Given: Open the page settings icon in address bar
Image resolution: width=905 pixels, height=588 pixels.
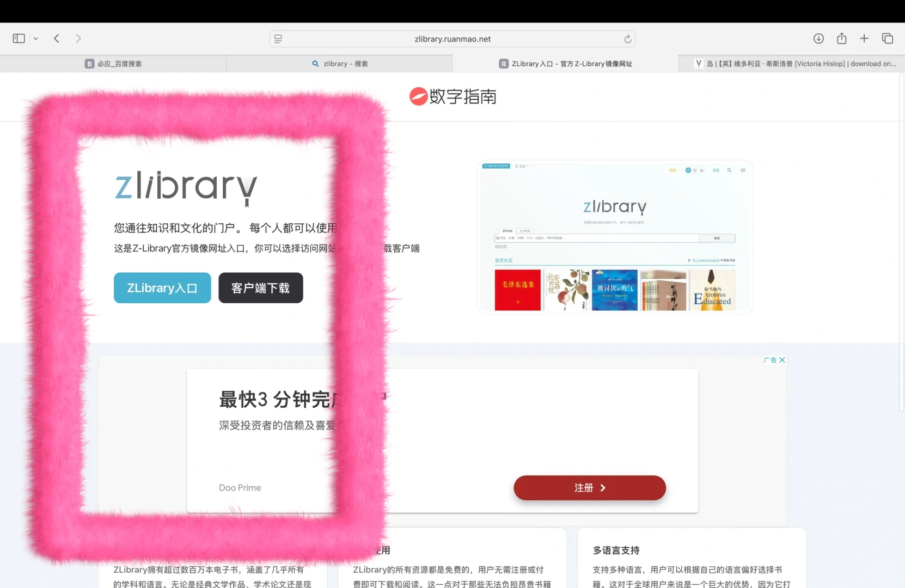Looking at the screenshot, I should pyautogui.click(x=278, y=39).
